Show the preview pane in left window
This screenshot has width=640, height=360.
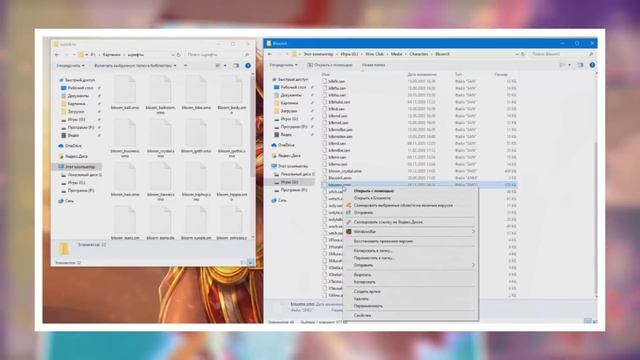tap(236, 65)
